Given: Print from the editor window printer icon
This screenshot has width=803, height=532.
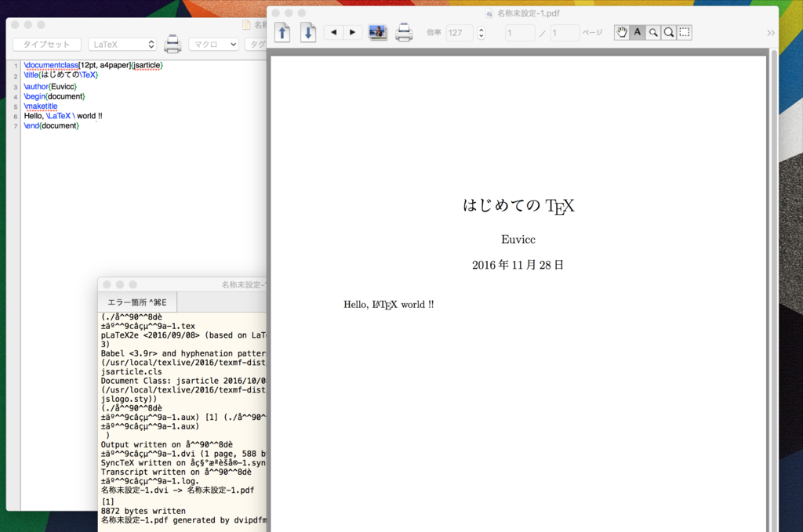Looking at the screenshot, I should 173,45.
